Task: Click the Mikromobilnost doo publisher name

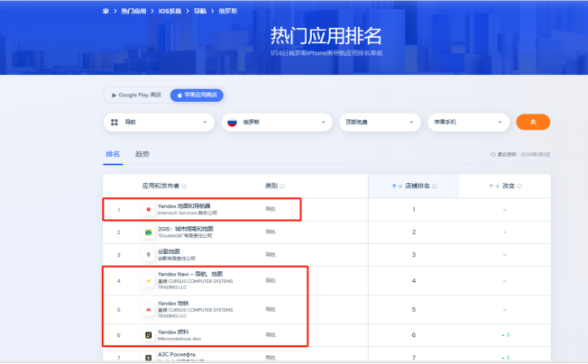Action: click(179, 339)
